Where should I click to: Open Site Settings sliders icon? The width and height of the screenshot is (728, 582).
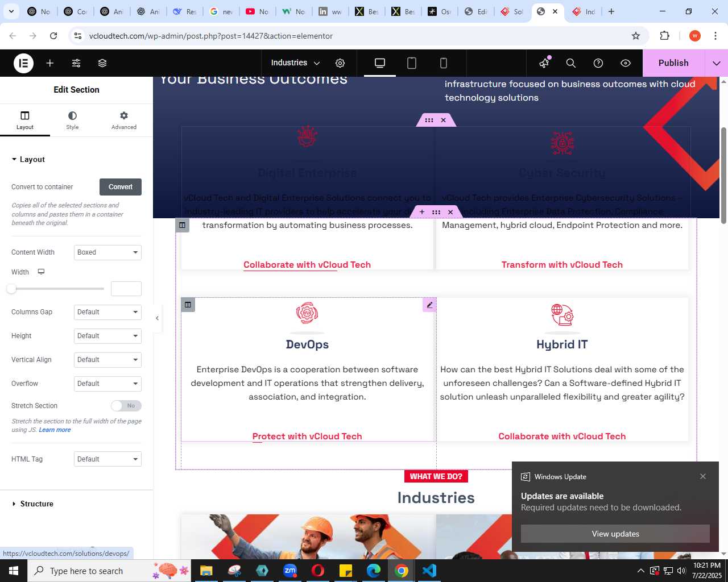tap(76, 63)
